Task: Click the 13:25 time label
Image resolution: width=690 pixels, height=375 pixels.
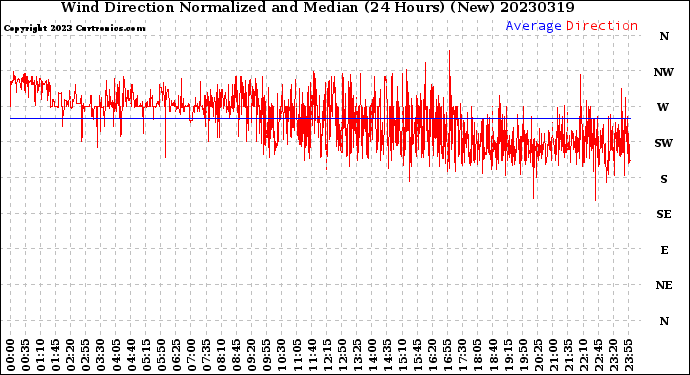Action: (x=357, y=355)
